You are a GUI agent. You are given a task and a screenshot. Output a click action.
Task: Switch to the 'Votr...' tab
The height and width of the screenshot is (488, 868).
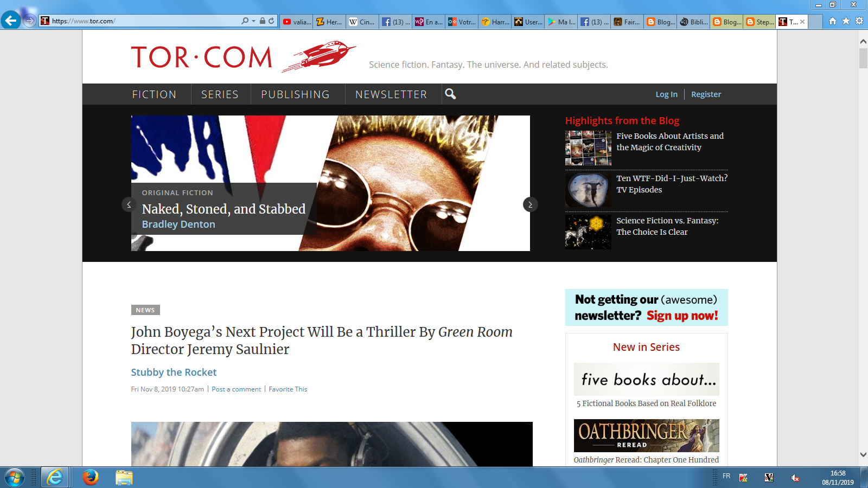pyautogui.click(x=462, y=22)
